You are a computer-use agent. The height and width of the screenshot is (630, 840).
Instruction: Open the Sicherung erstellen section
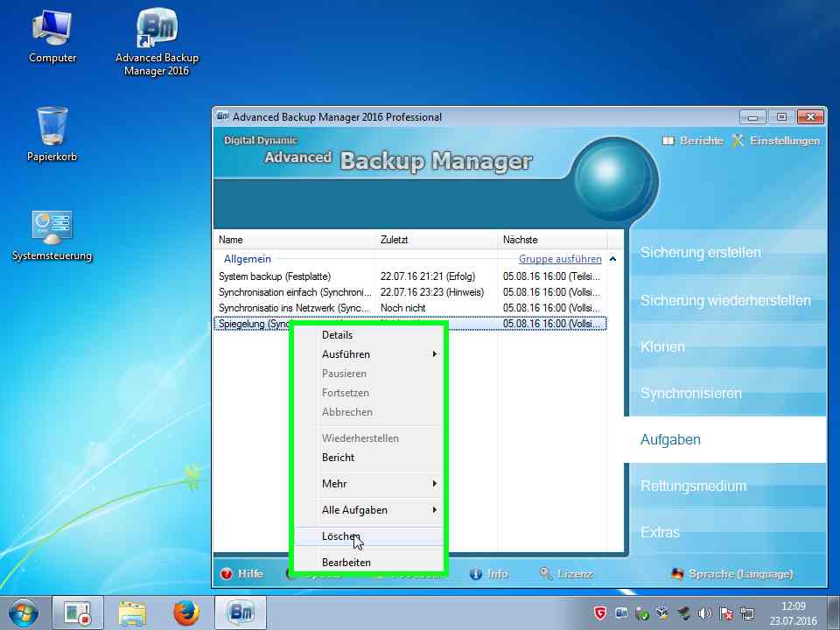[727, 252]
